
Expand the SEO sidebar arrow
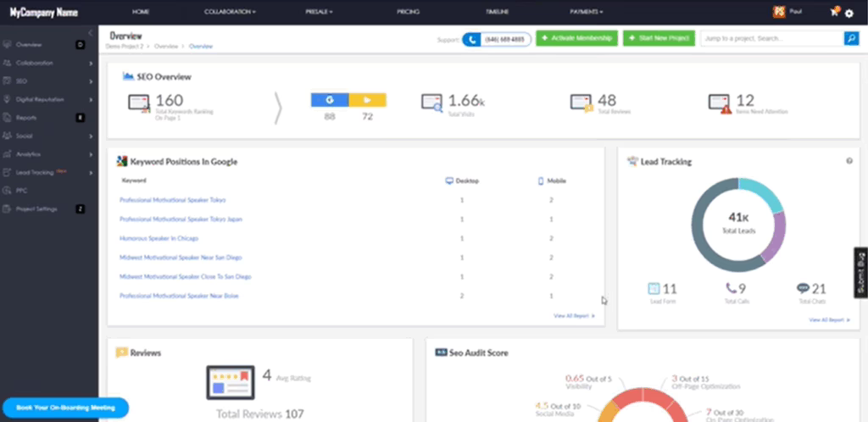pos(91,82)
